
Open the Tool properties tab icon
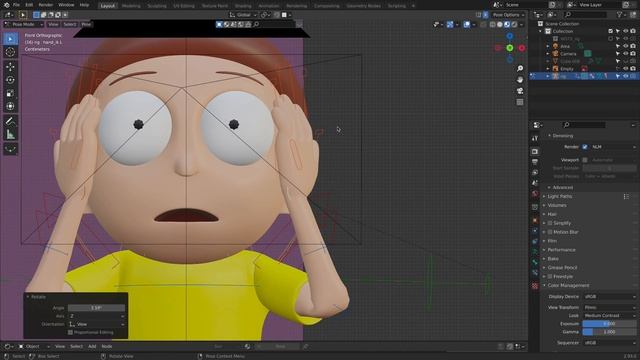click(535, 138)
